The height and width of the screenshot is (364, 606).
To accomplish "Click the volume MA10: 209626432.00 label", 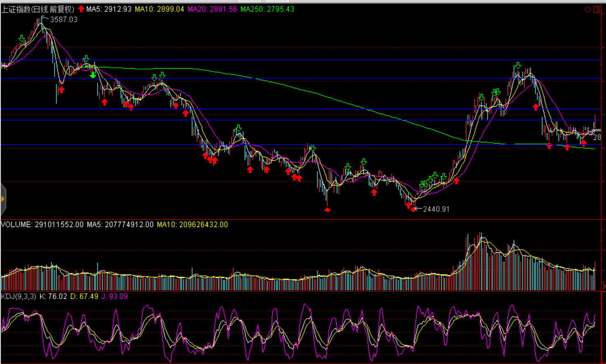I will 192,225.
